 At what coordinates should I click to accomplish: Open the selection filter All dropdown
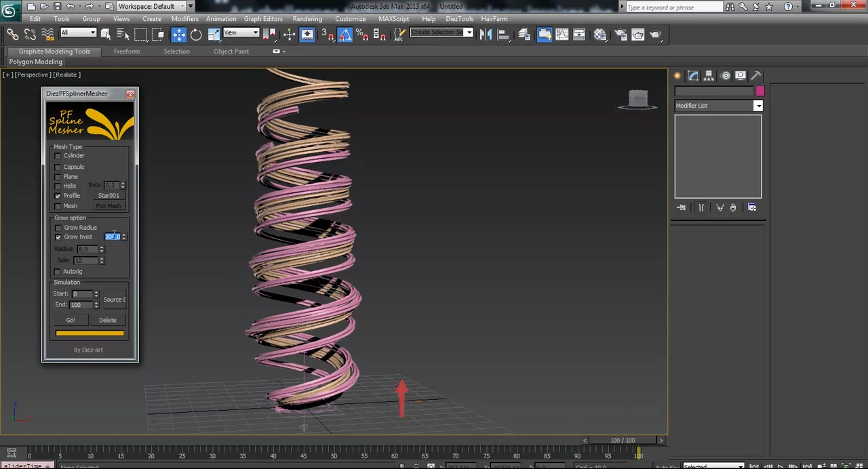78,33
